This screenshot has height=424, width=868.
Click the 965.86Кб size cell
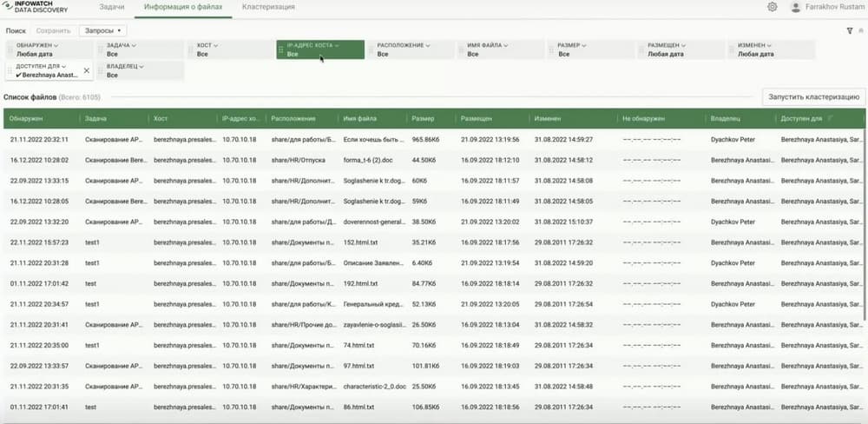point(425,140)
